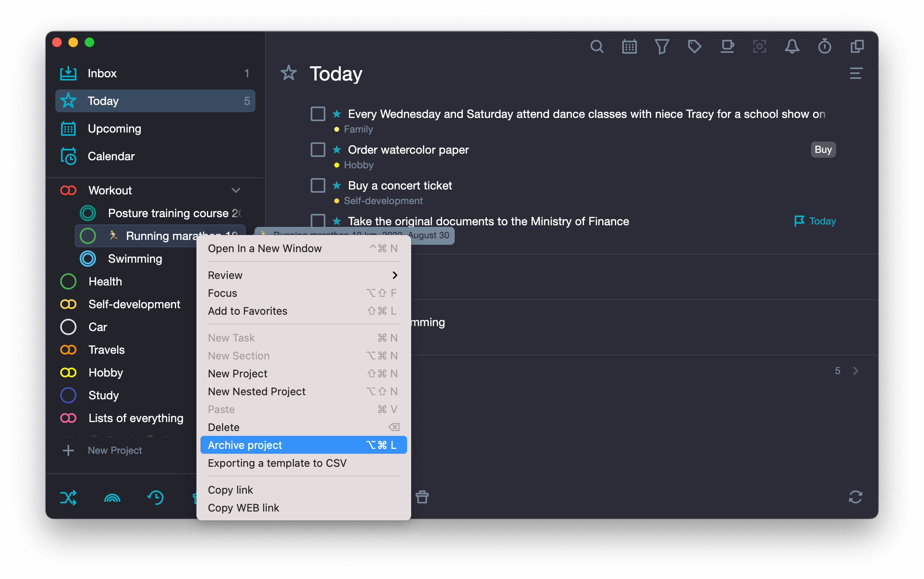Open the tags icon in toolbar
The image size is (924, 579).
(x=694, y=47)
